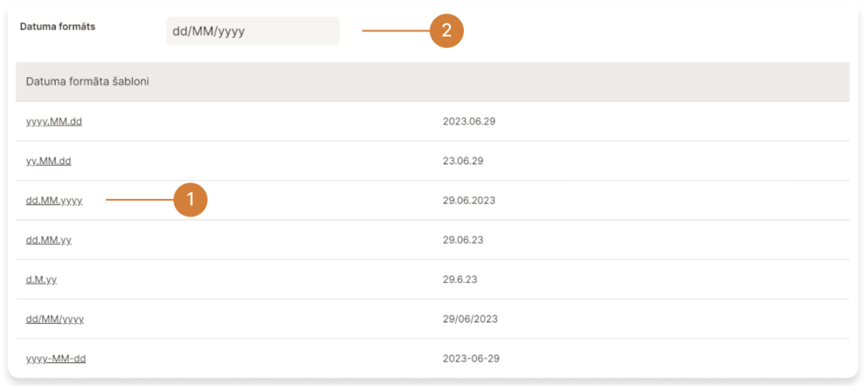Select the yyyy.MM.dd template link
868x386 pixels.
(x=54, y=122)
